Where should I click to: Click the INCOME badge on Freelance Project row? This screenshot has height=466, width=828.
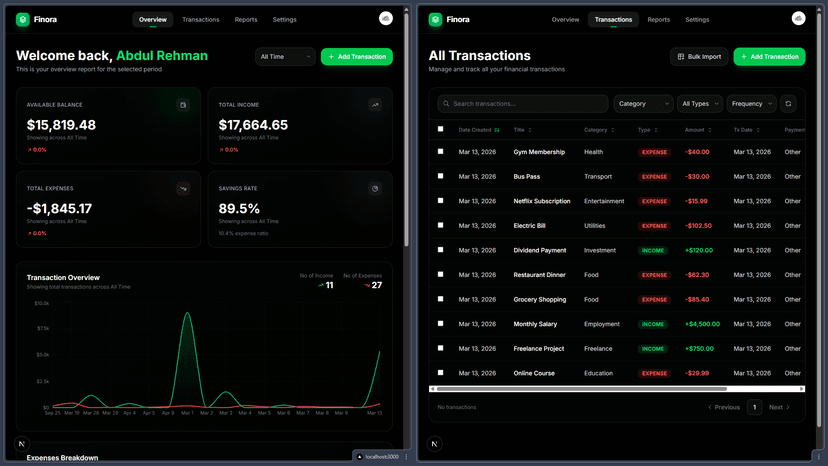(x=653, y=349)
